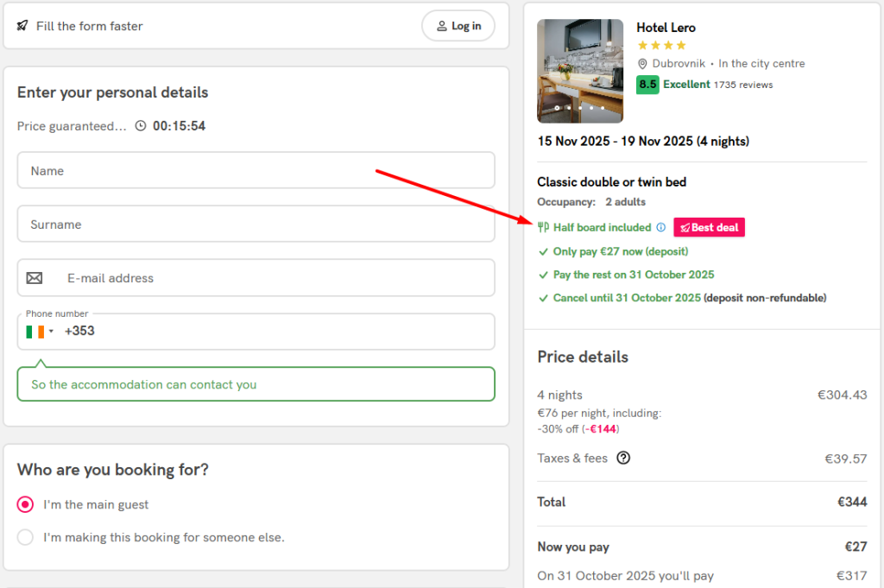Click Cancel until 31 October 2025 text
884x588 pixels.
pos(627,298)
